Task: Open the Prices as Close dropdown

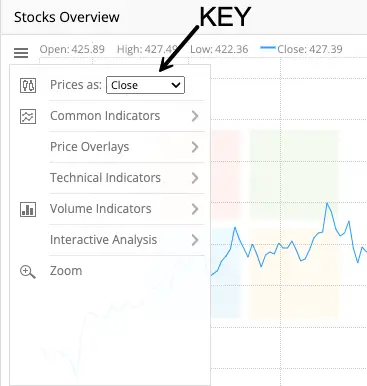Action: [x=145, y=85]
